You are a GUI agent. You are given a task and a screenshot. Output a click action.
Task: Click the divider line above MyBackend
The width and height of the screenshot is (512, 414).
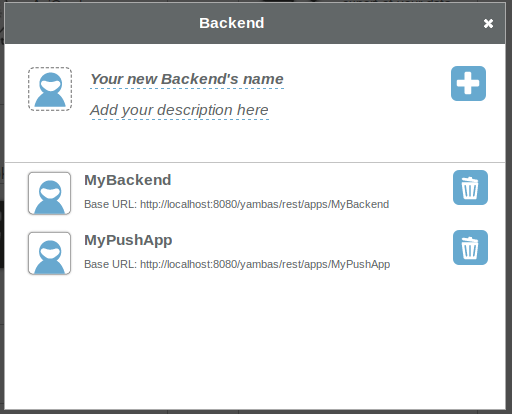point(255,163)
